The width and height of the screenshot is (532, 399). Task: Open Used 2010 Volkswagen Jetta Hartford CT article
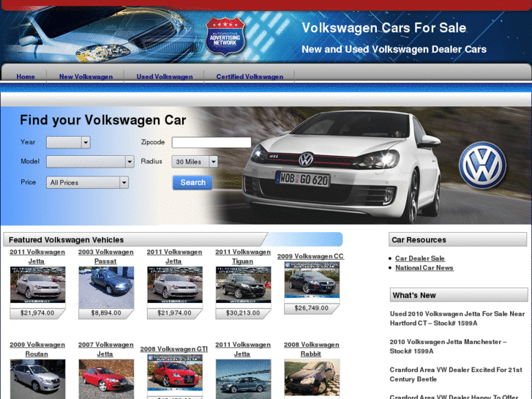point(457,318)
